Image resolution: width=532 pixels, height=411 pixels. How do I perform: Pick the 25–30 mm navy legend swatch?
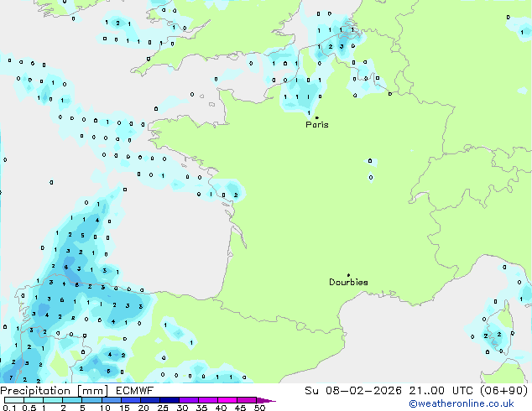click(x=169, y=400)
